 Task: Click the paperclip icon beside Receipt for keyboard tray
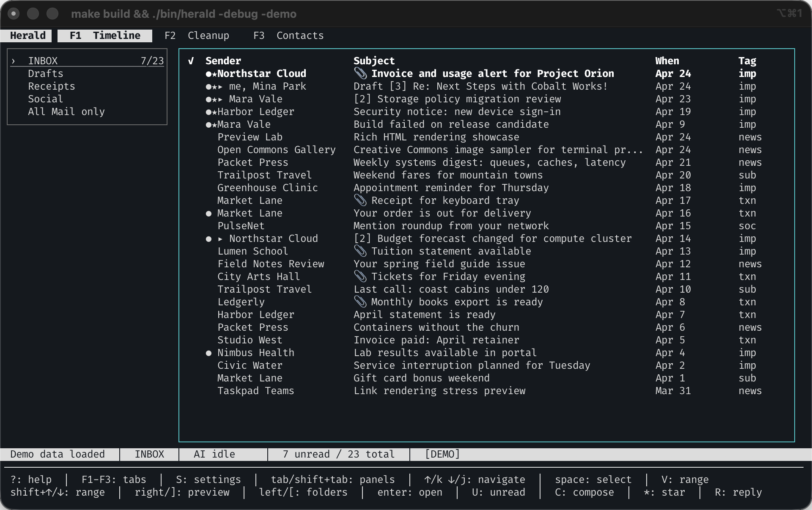(360, 200)
